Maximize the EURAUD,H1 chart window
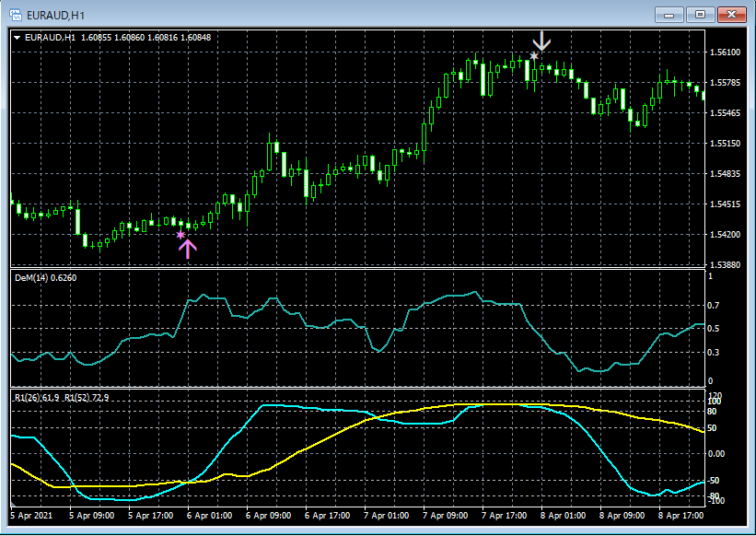 coord(700,14)
